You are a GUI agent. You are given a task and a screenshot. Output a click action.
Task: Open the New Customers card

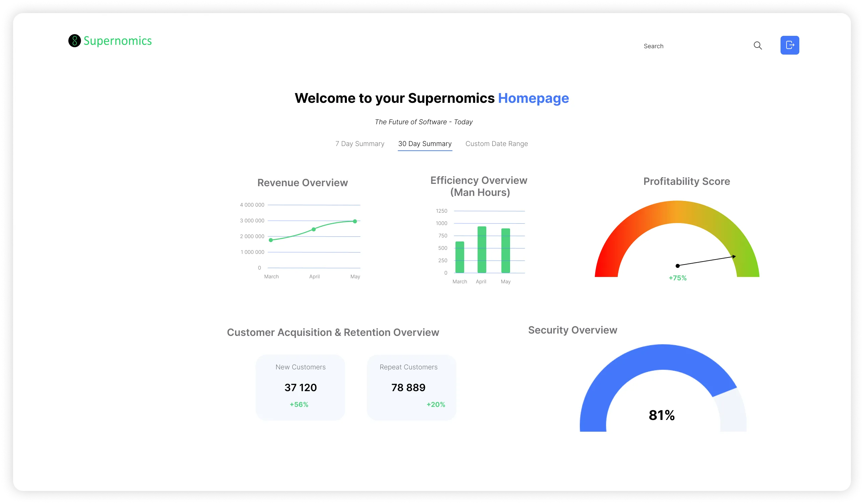click(x=300, y=387)
